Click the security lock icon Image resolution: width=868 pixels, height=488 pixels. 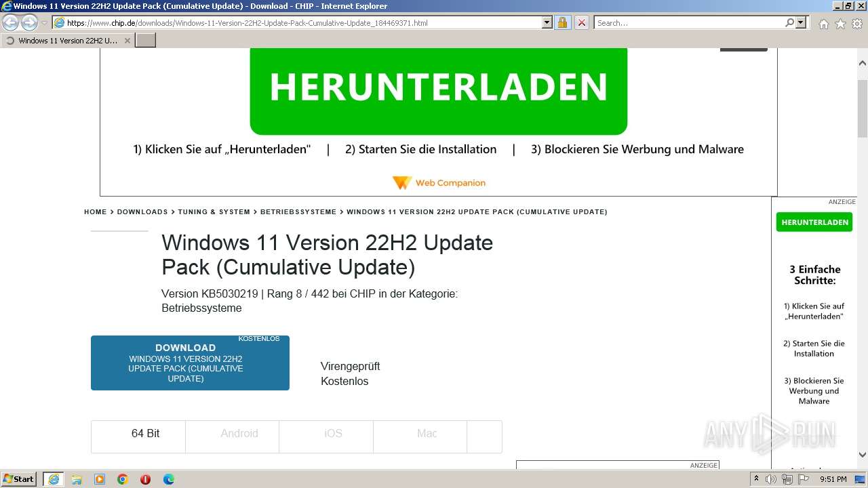click(x=562, y=22)
